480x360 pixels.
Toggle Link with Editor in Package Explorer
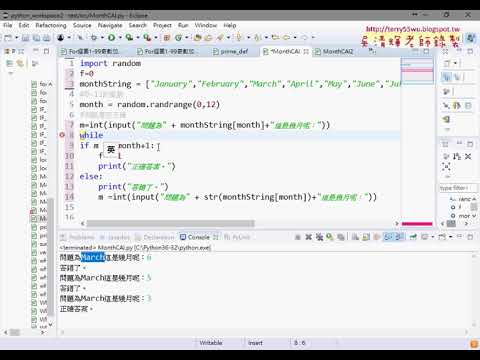pyautogui.click(x=20, y=63)
